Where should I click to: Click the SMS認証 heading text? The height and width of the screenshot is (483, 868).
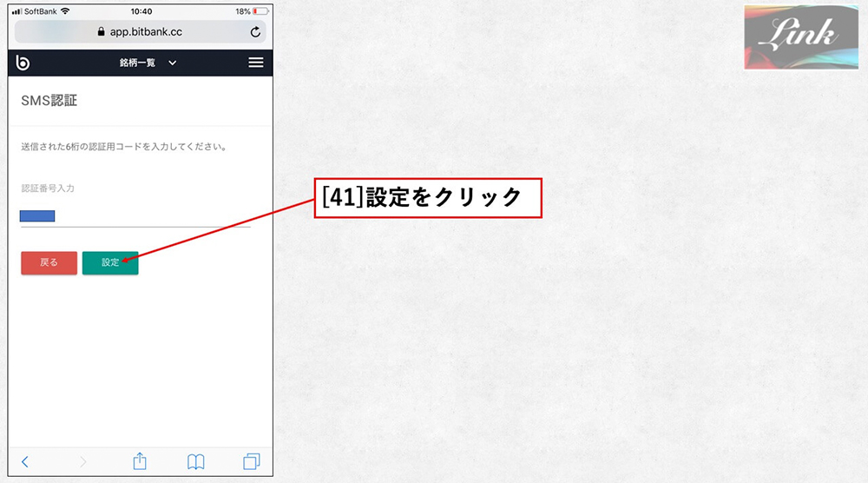49,100
